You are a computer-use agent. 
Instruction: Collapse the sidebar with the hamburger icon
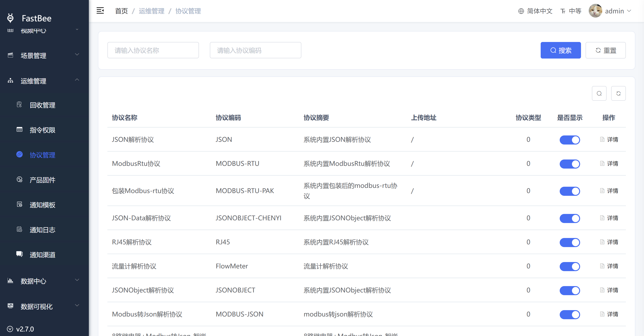100,11
